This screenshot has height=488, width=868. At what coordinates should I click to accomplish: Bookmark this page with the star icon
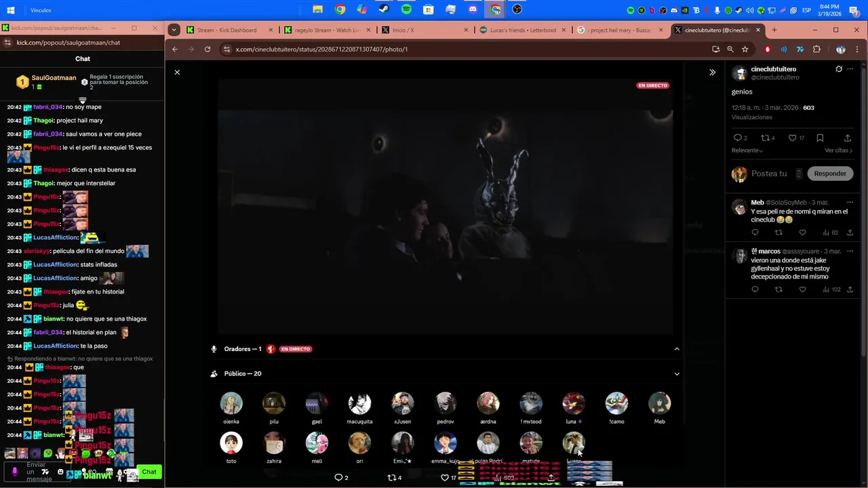(745, 49)
